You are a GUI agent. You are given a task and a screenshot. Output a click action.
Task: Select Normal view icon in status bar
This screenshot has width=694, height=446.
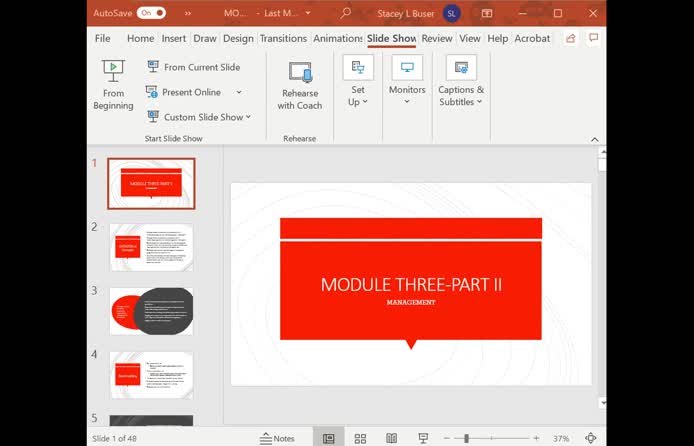tap(328, 438)
